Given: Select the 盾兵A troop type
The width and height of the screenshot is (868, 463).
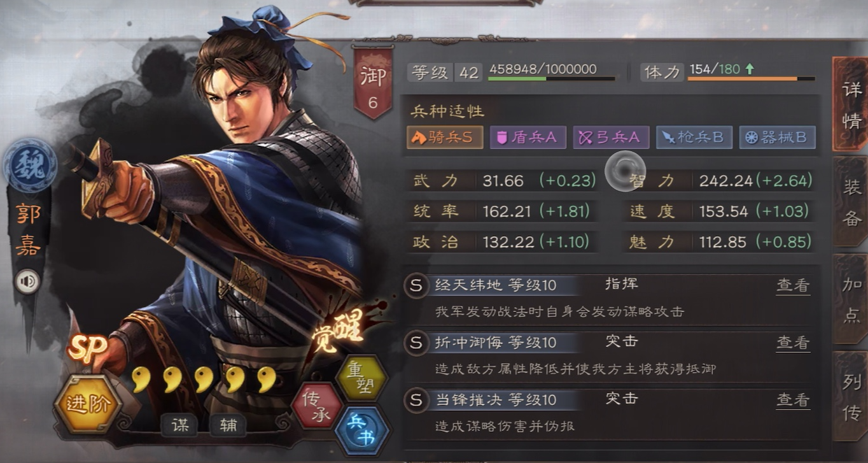Looking at the screenshot, I should coord(528,138).
